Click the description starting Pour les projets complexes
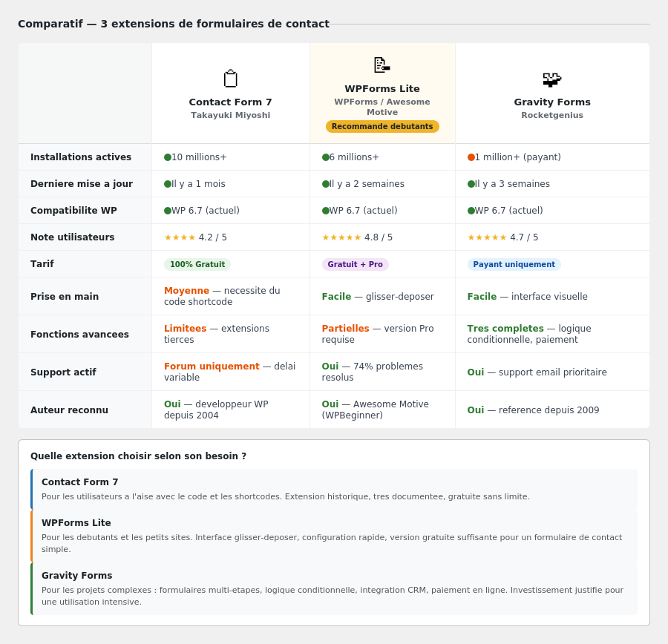The width and height of the screenshot is (668, 644). (333, 596)
